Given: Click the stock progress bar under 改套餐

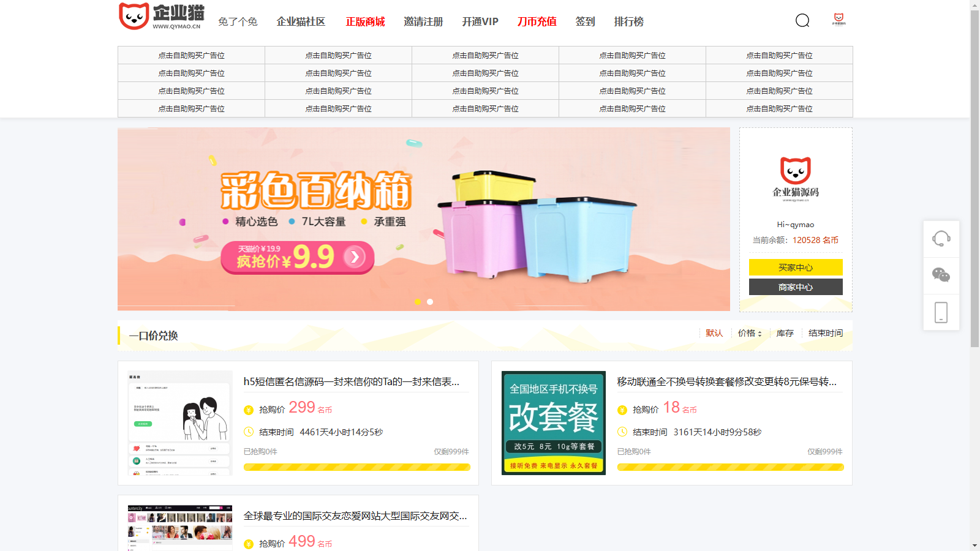Looking at the screenshot, I should click(x=731, y=467).
